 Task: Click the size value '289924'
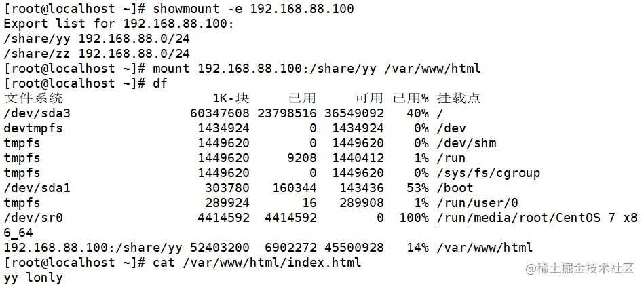pyautogui.click(x=227, y=203)
